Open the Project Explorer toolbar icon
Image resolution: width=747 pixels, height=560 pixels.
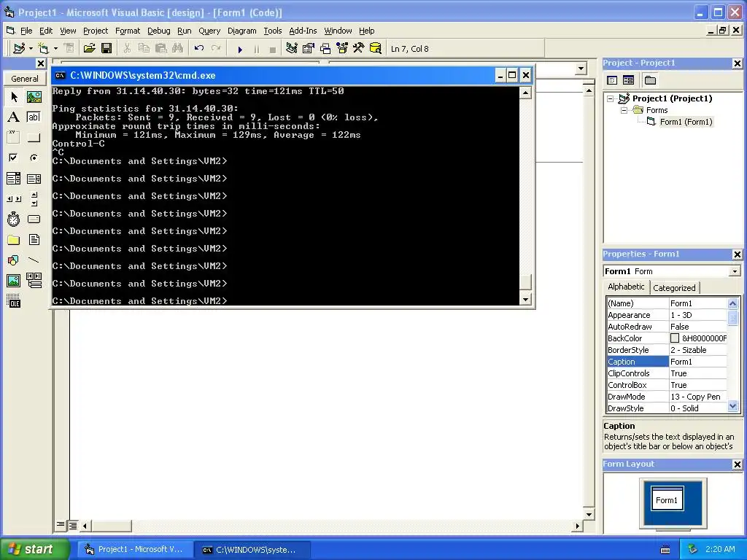pyautogui.click(x=292, y=49)
